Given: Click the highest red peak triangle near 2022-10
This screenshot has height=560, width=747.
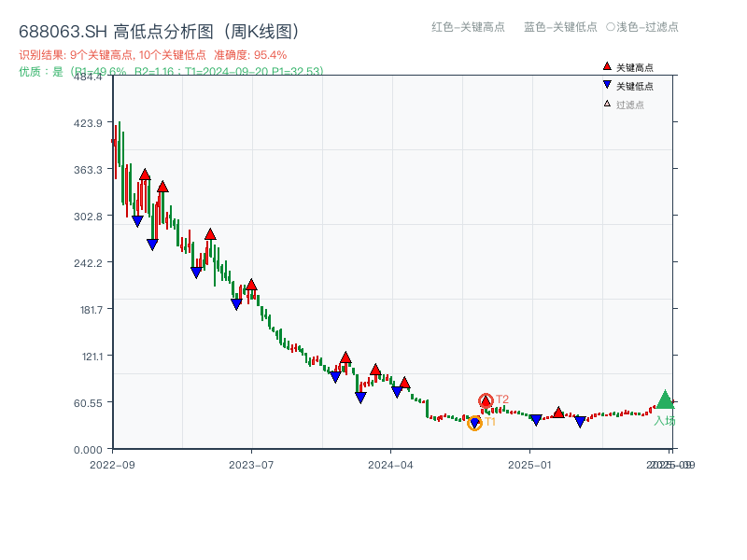Looking at the screenshot, I should point(145,175).
